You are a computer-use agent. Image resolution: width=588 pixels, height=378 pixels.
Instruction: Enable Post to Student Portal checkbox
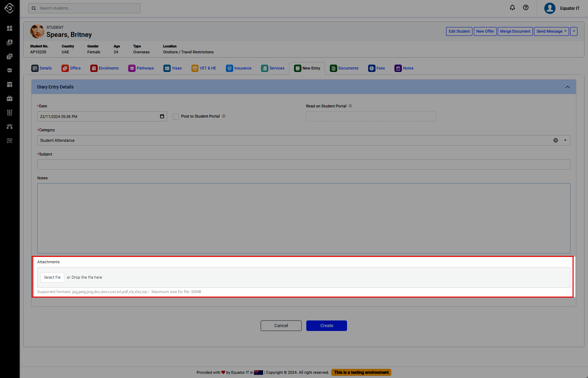click(x=176, y=117)
